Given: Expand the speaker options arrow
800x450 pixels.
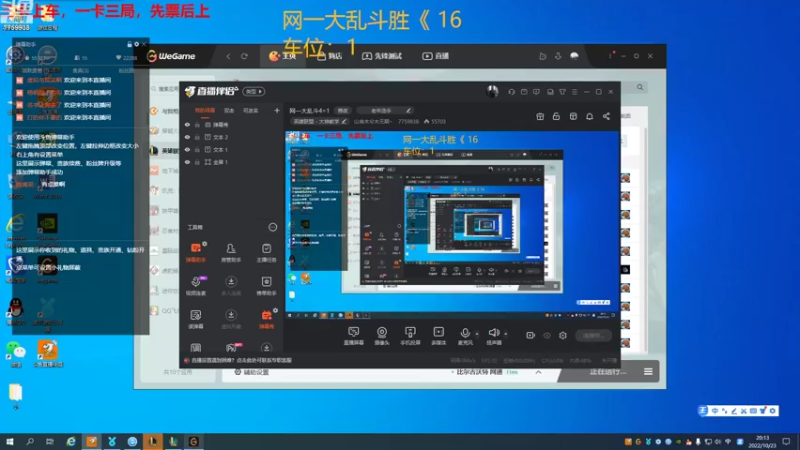Looking at the screenshot, I should tap(506, 334).
